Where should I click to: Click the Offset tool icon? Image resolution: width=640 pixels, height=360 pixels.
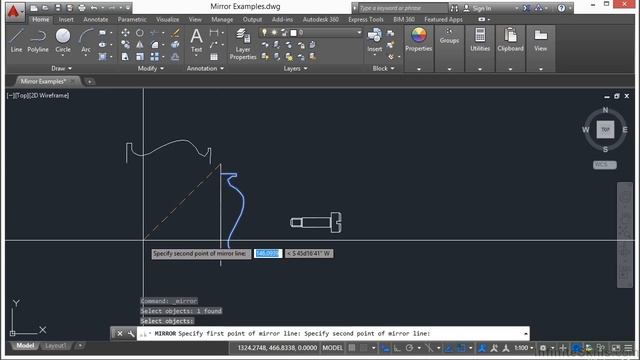coord(176,57)
